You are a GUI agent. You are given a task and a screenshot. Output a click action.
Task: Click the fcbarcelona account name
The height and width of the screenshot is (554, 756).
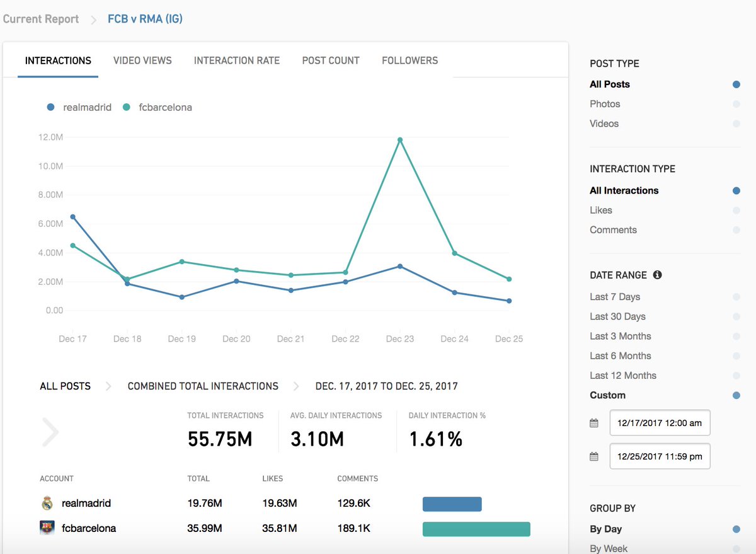89,528
